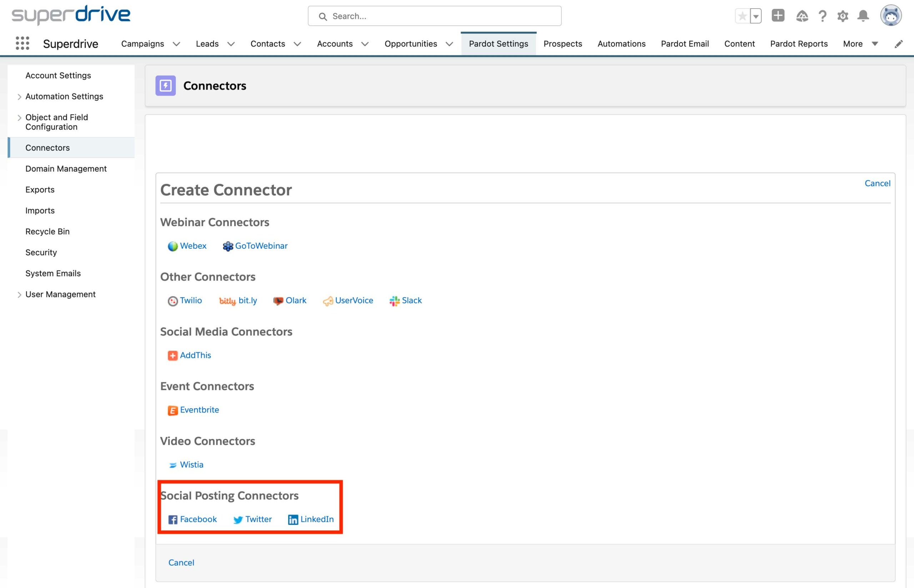Screen dimensions: 914x588
Task: Open the user profile avatar
Action: (891, 16)
